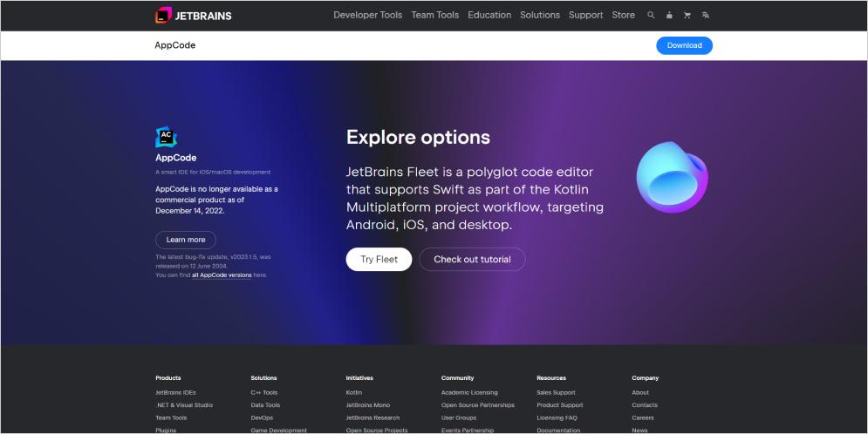Open the Kotlin footer link
The image size is (868, 434).
click(x=353, y=392)
